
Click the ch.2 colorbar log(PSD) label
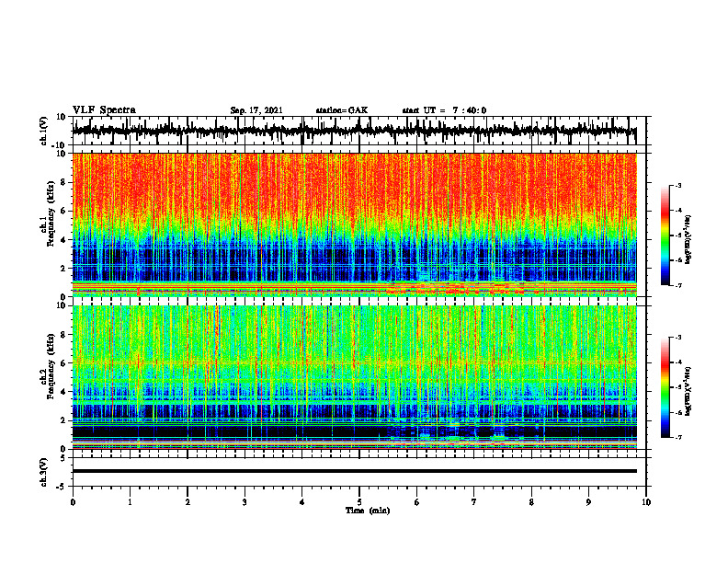(688, 391)
